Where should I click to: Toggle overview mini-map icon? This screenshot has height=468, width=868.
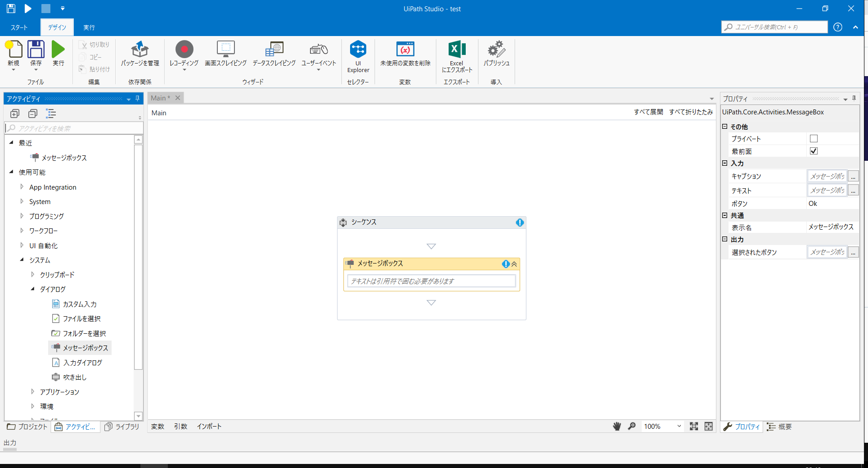709,426
